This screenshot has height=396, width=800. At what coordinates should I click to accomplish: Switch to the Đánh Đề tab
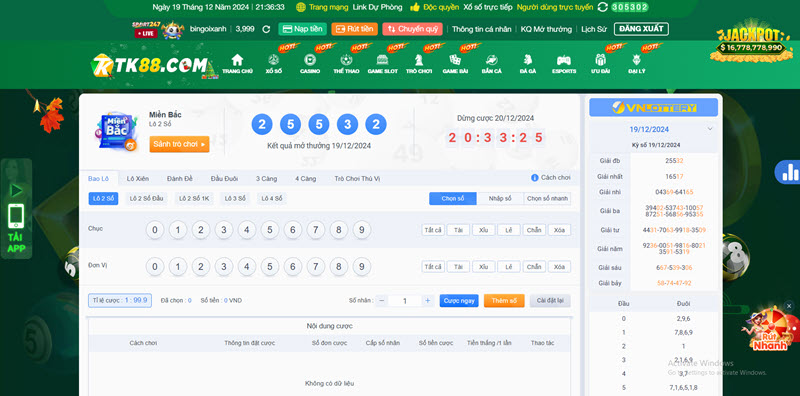(180, 179)
